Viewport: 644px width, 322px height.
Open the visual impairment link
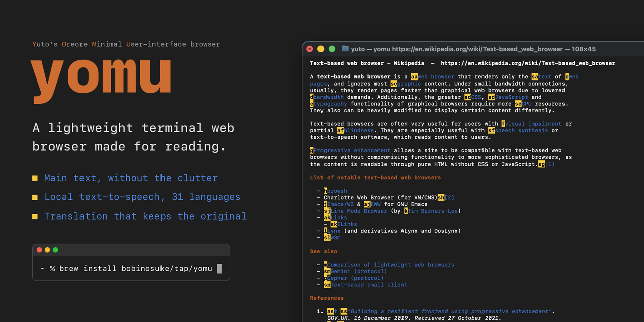[533, 124]
